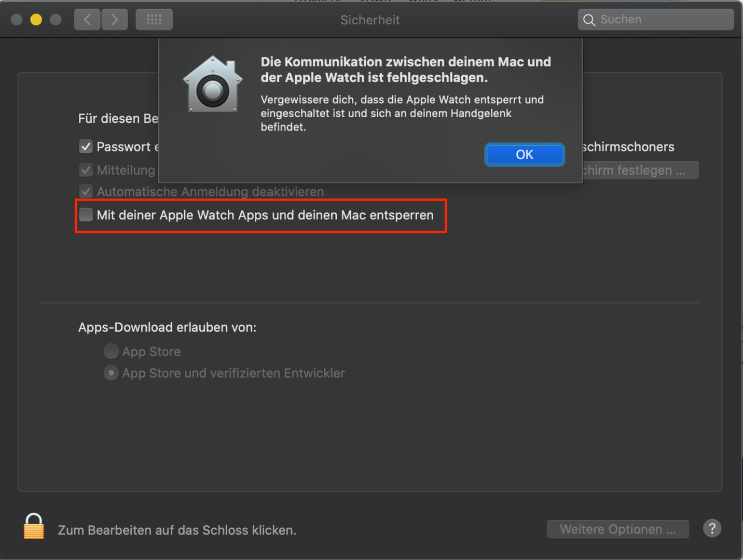
Task: Click the 'Vergewissere dich' alert description text
Action: click(x=402, y=113)
